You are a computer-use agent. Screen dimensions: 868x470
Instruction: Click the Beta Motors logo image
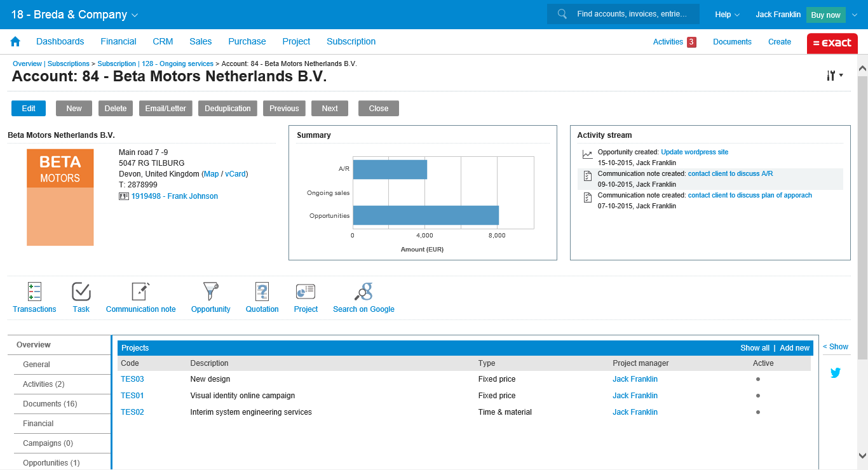[60, 197]
